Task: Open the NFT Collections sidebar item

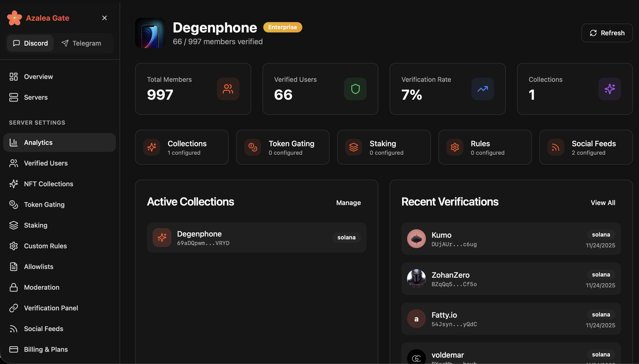Action: click(x=48, y=184)
